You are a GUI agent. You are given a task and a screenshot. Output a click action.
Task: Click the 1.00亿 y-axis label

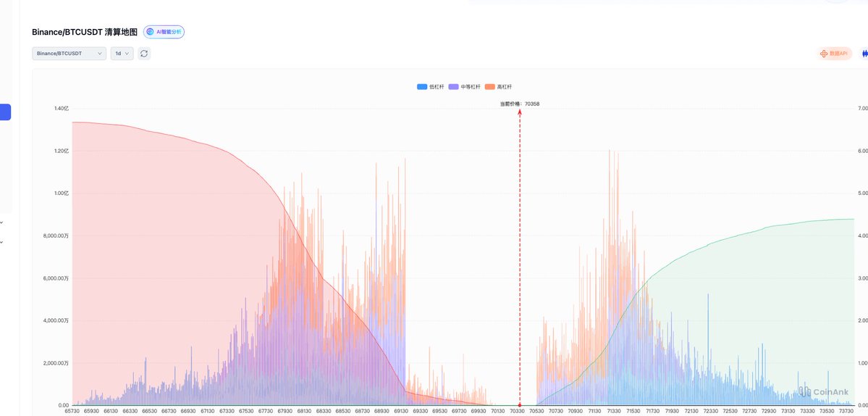click(x=61, y=194)
